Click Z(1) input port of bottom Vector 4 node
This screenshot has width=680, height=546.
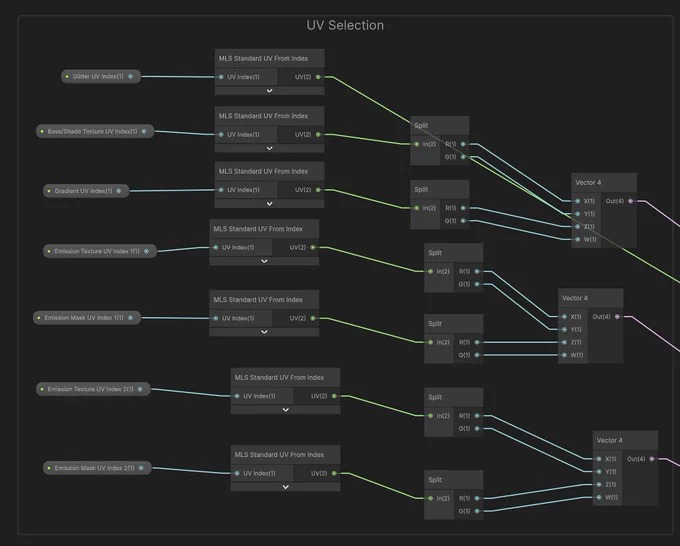pyautogui.click(x=599, y=484)
